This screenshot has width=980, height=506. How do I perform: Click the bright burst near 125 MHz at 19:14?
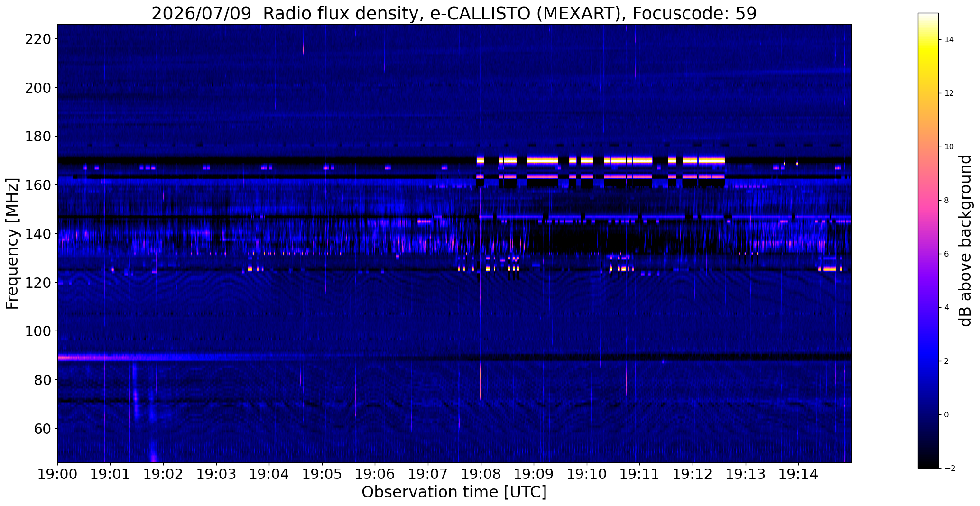[x=829, y=269]
